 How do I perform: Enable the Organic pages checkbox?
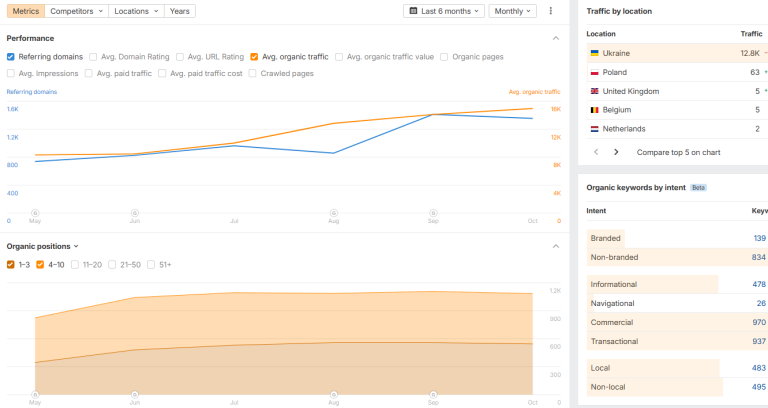pos(444,57)
